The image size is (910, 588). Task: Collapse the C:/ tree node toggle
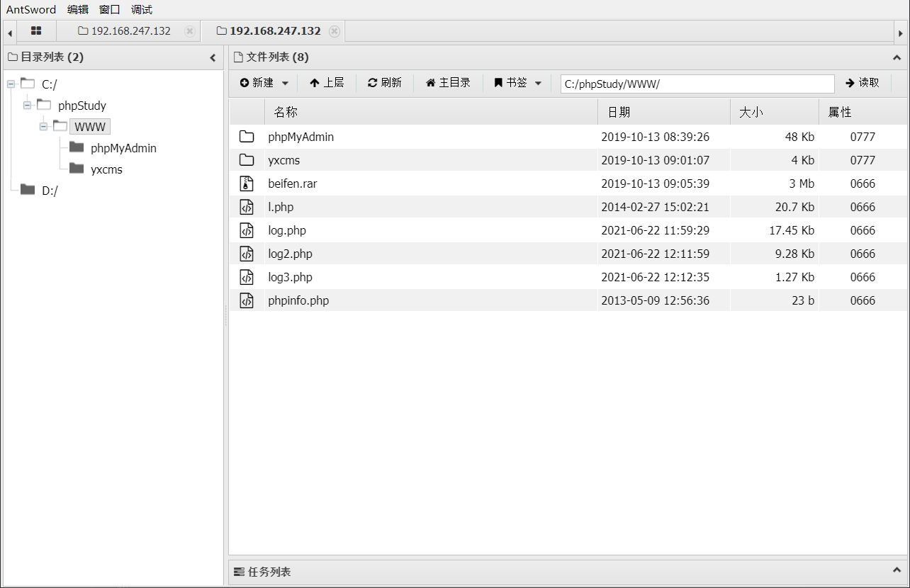point(11,84)
